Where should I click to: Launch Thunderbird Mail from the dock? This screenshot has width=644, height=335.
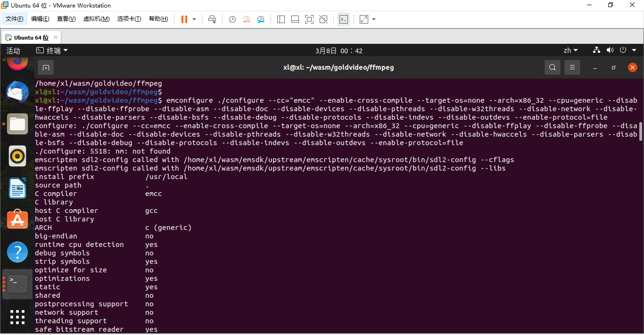pos(17,92)
